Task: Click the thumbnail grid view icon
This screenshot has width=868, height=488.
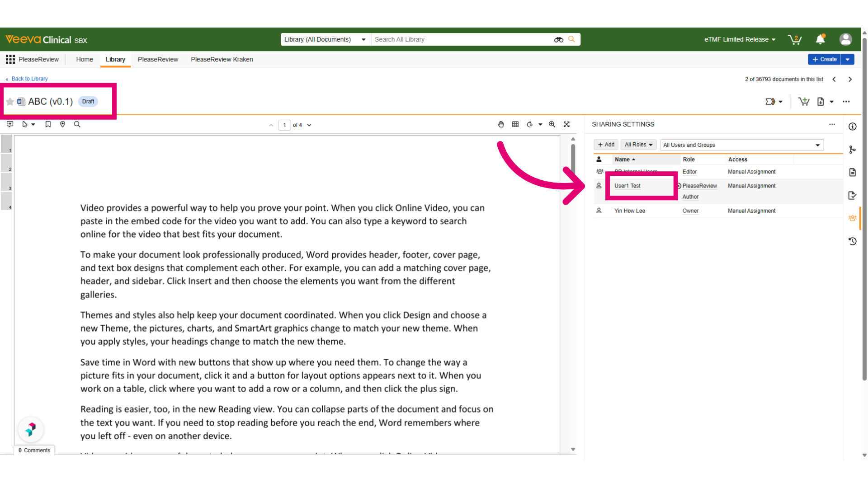Action: (x=515, y=124)
